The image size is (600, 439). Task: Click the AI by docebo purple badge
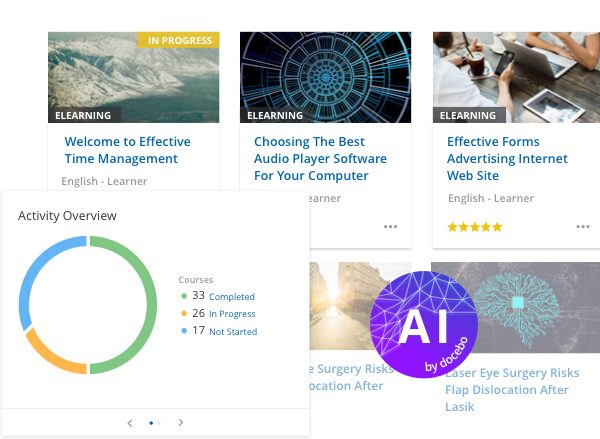point(424,324)
